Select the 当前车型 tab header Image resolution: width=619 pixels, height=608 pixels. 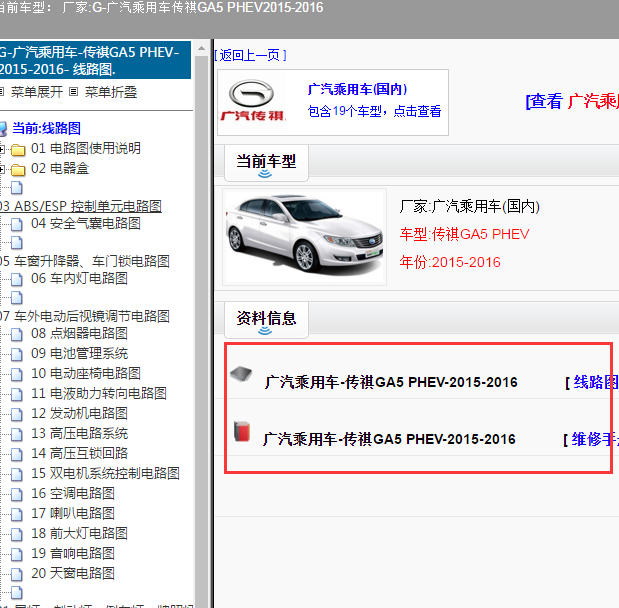pos(266,162)
